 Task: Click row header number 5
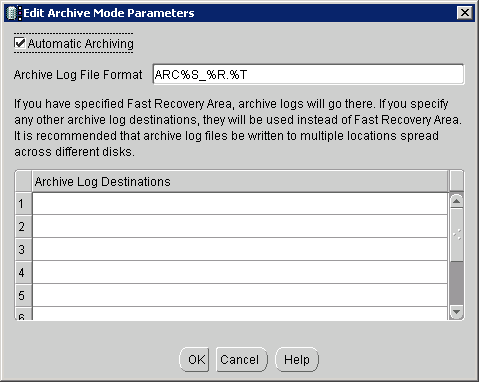click(x=23, y=295)
